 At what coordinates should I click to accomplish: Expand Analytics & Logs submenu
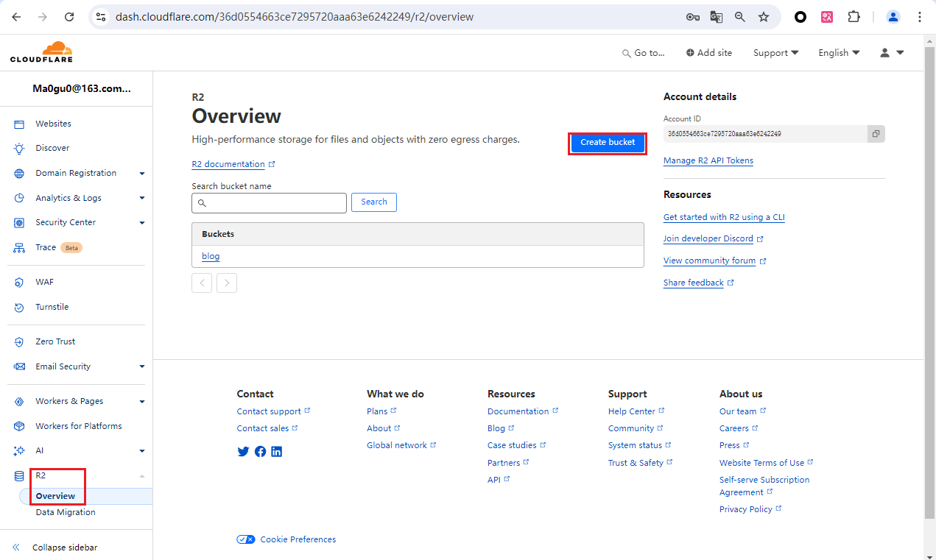tap(142, 198)
